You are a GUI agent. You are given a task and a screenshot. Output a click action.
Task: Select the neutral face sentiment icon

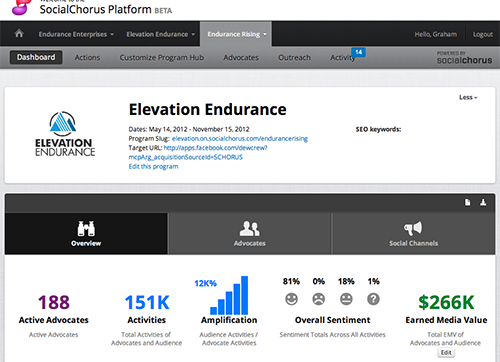click(x=346, y=299)
